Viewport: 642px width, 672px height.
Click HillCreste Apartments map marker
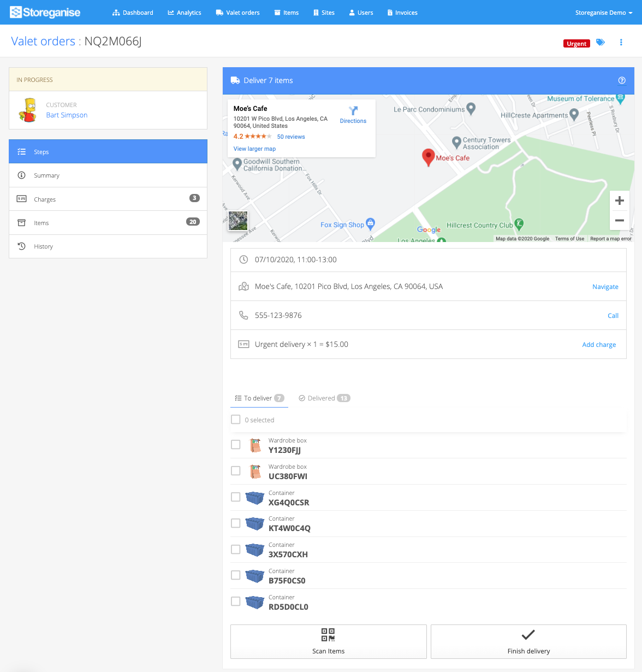coord(574,114)
